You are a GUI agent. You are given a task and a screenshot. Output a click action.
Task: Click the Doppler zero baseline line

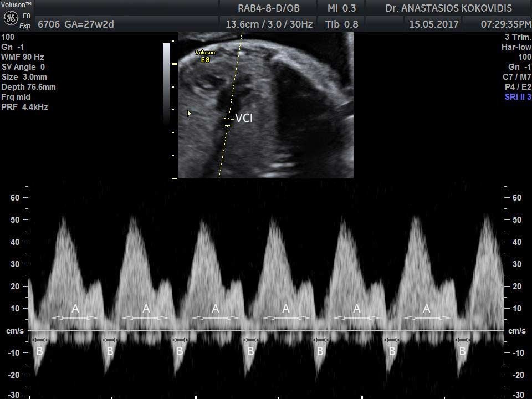click(x=265, y=330)
